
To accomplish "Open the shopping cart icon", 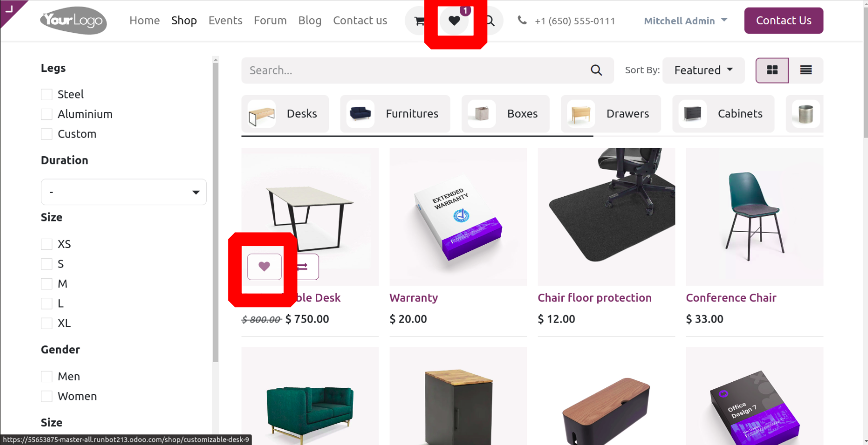I will pyautogui.click(x=419, y=21).
